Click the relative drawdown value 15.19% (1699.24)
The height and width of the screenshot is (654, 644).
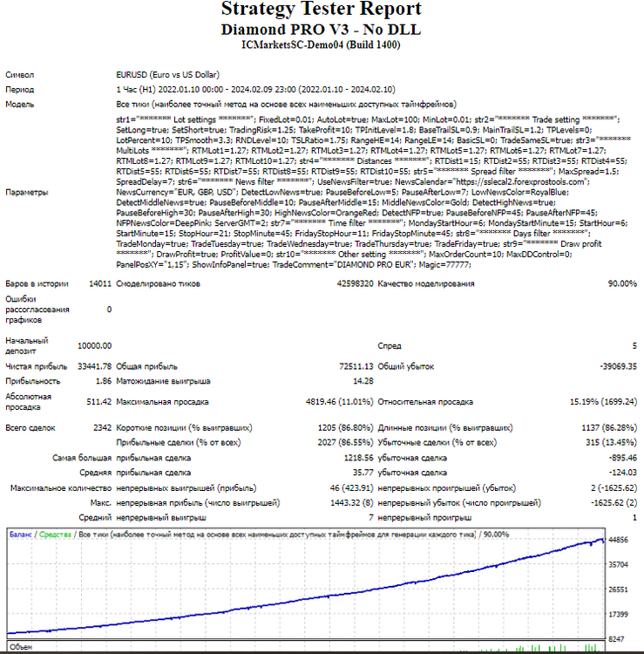[x=604, y=402]
